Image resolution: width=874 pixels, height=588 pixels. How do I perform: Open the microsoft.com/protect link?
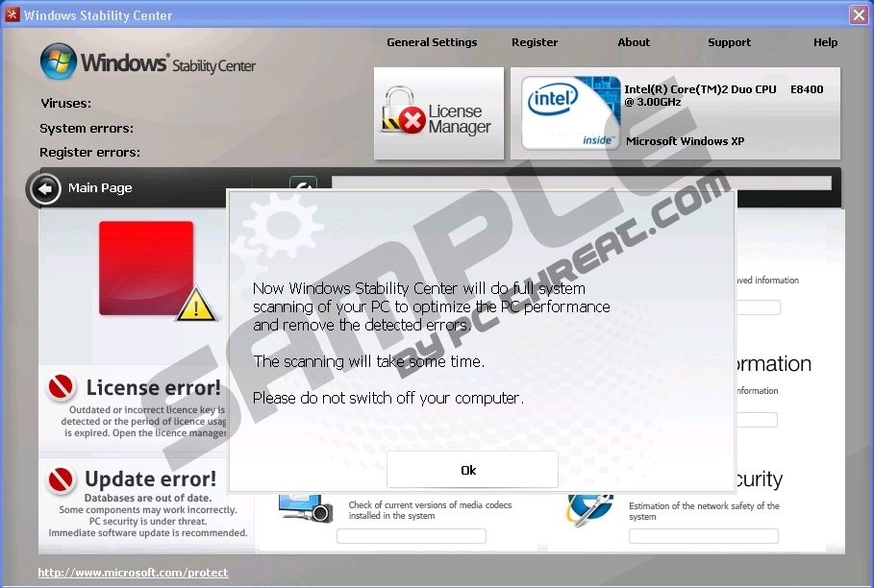click(133, 573)
